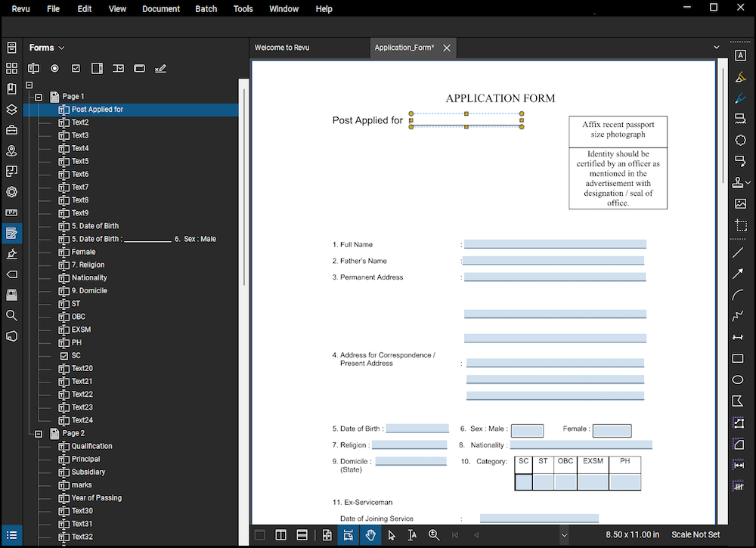Select the Rectangle markup tool
Screen dimensions: 756x548
[738, 358]
